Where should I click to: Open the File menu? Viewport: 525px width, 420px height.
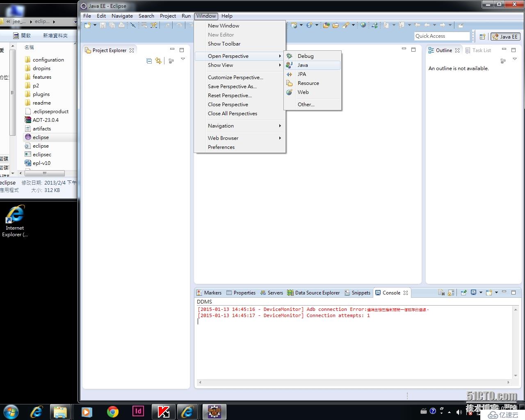tap(87, 16)
